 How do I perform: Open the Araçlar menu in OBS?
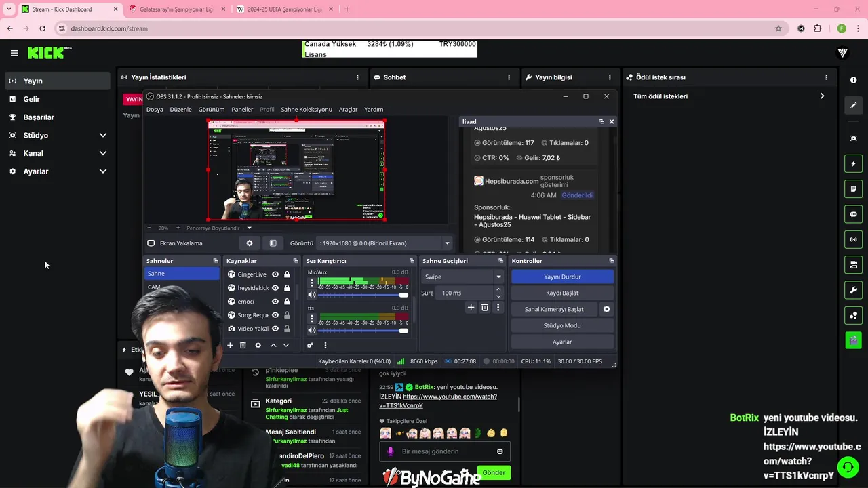348,110
